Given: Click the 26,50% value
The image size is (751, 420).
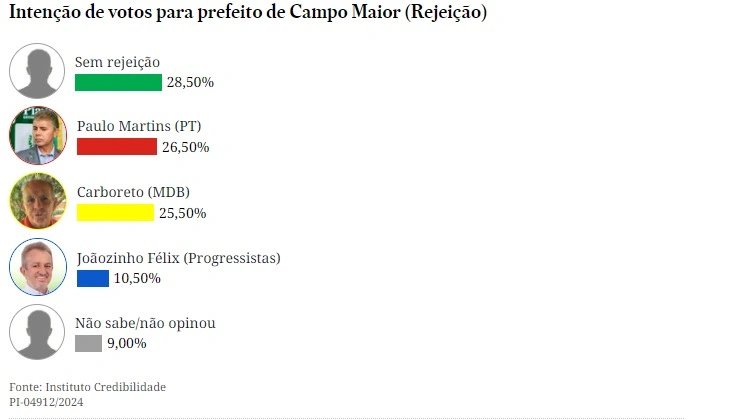Looking at the screenshot, I should pos(185,147).
